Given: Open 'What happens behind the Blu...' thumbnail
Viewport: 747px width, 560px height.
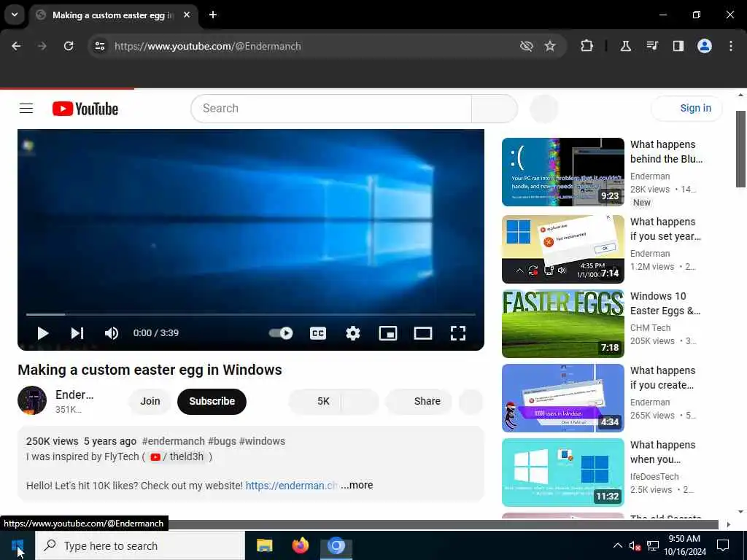Looking at the screenshot, I should coord(562,172).
